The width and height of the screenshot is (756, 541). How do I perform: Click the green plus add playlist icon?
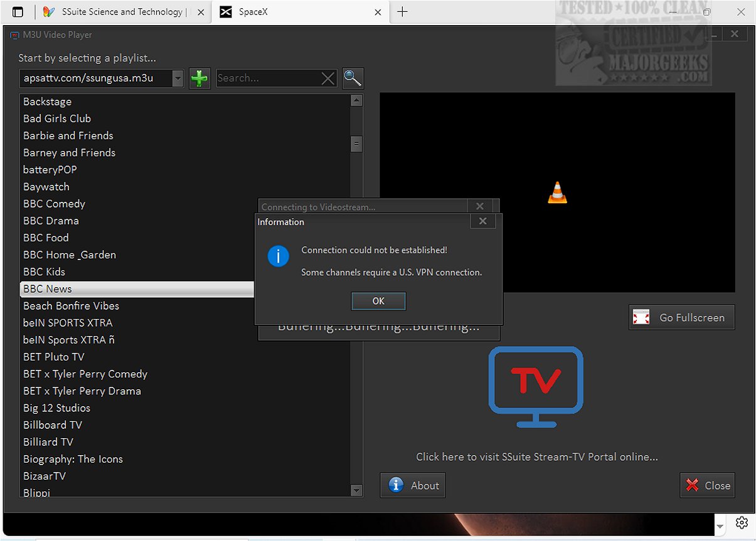click(x=200, y=78)
